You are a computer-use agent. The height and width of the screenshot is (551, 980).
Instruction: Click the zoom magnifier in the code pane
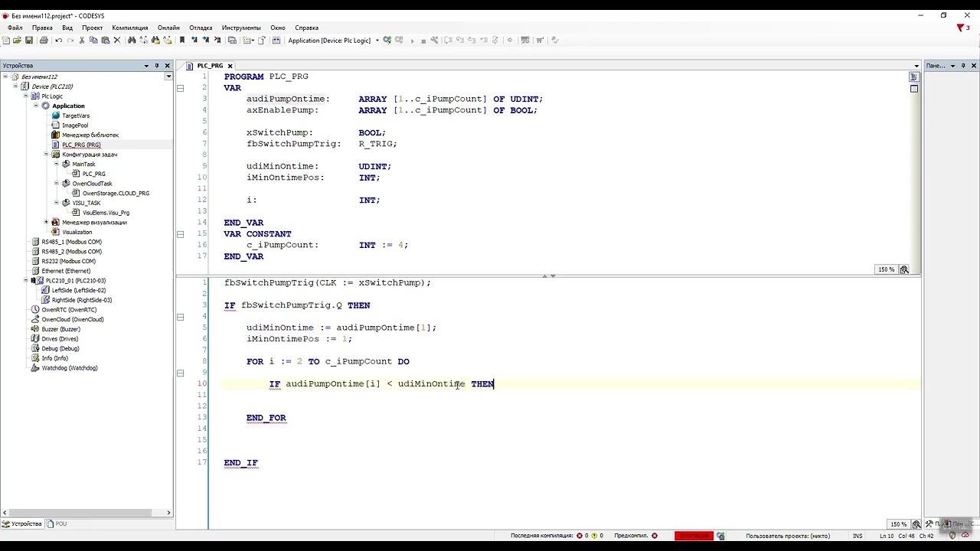click(916, 524)
